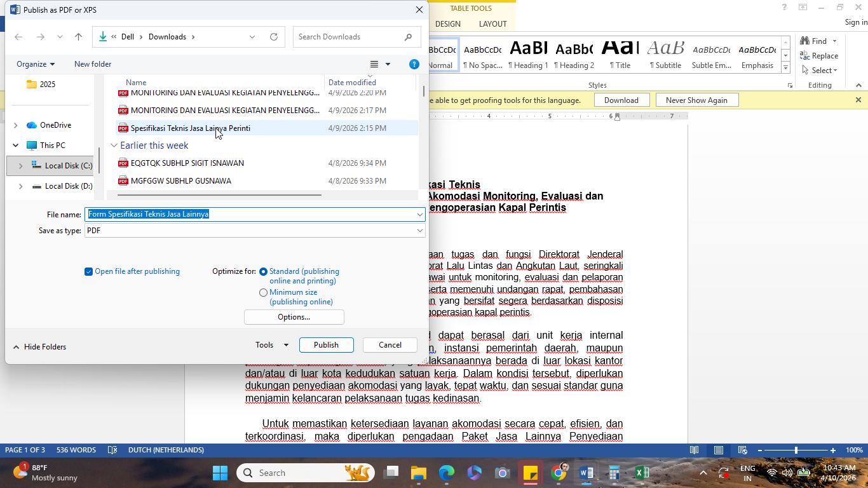Open the Windows Start menu
The width and height of the screenshot is (868, 488).
[x=220, y=473]
